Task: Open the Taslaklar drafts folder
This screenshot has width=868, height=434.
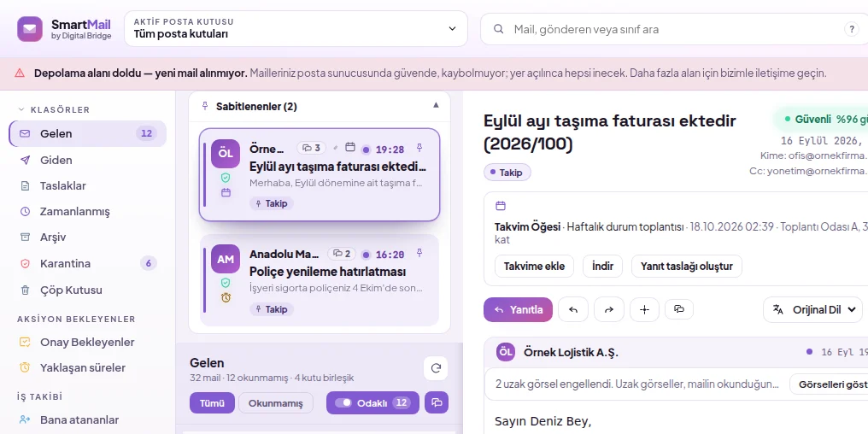Action: tap(87, 185)
